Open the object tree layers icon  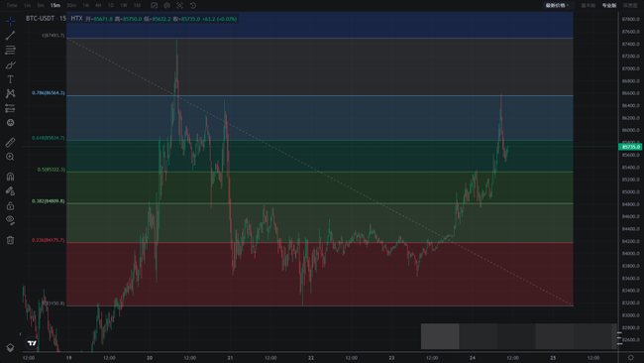click(10, 348)
